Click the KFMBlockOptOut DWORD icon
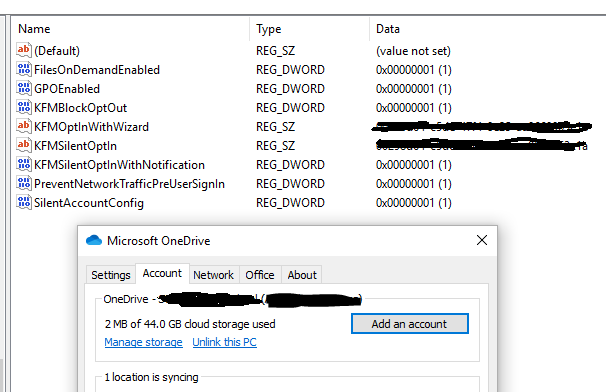Image resolution: width=606 pixels, height=392 pixels. [24, 107]
